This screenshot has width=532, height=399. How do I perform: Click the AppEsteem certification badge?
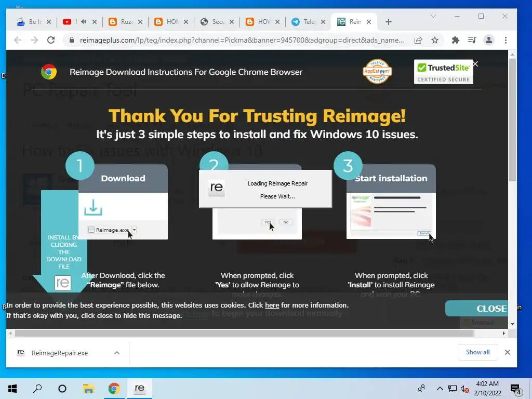[x=377, y=71]
